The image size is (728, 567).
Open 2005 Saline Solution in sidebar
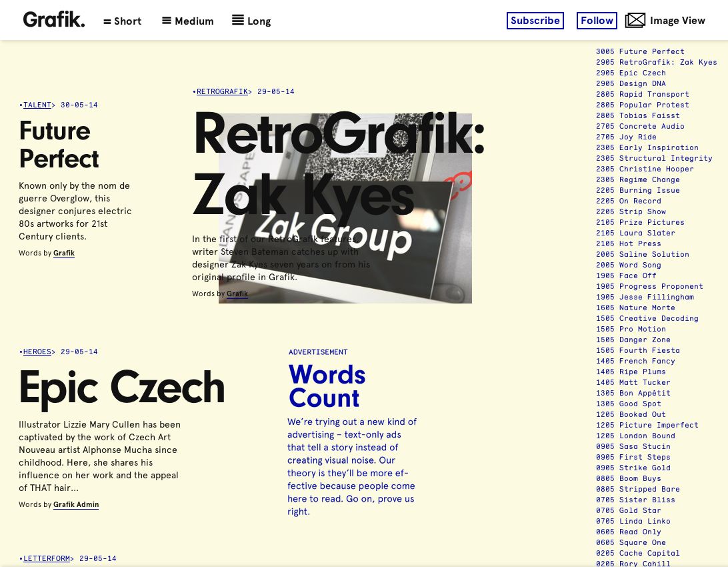[x=643, y=254]
